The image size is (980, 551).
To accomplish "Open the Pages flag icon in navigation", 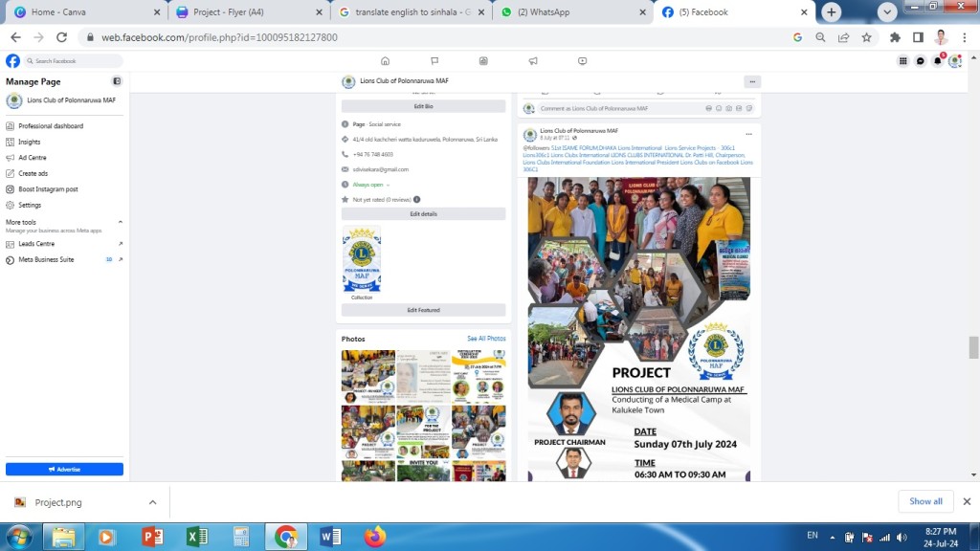I will (434, 61).
